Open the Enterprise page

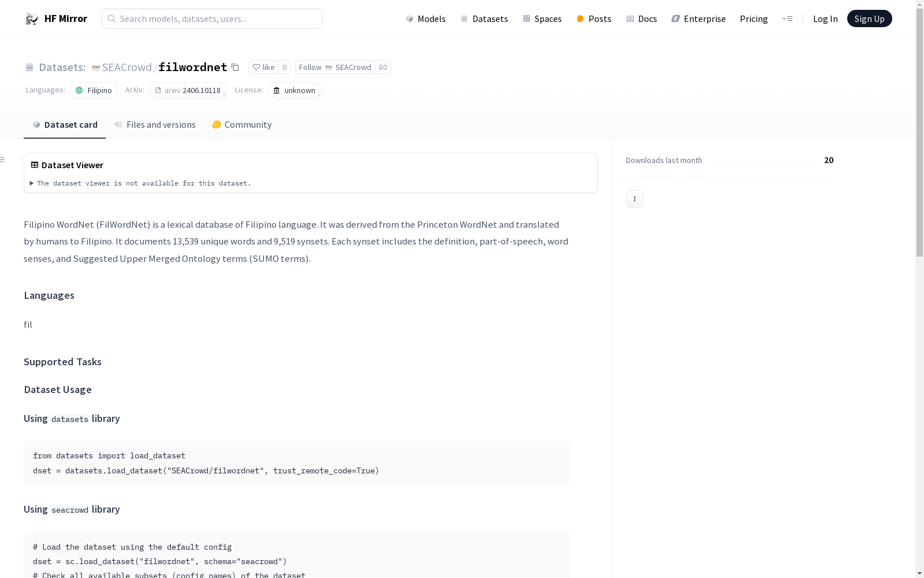pos(698,18)
